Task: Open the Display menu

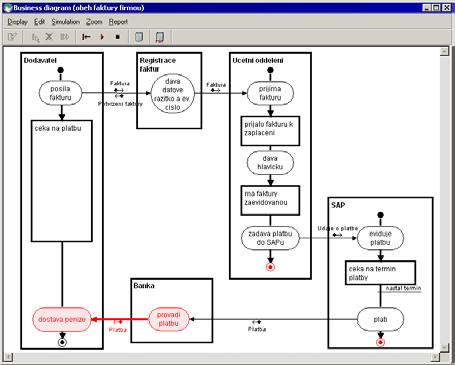Action: [x=17, y=22]
